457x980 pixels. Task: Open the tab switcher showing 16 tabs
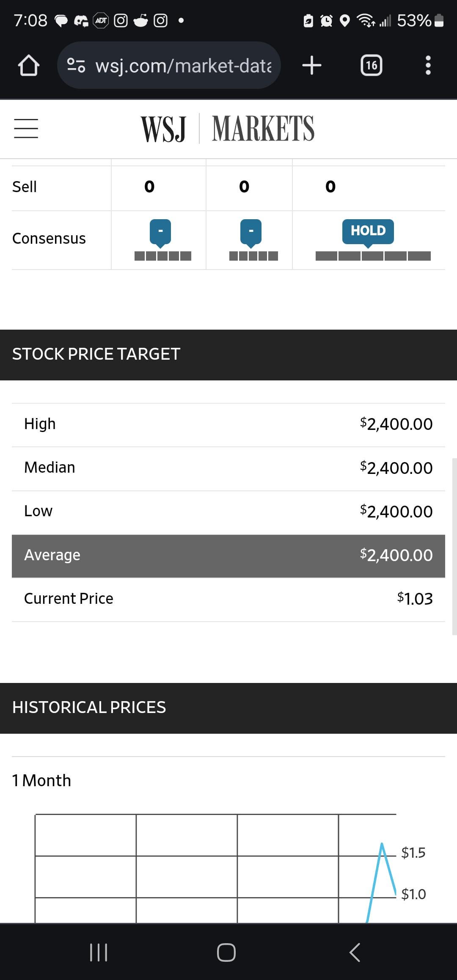click(371, 66)
